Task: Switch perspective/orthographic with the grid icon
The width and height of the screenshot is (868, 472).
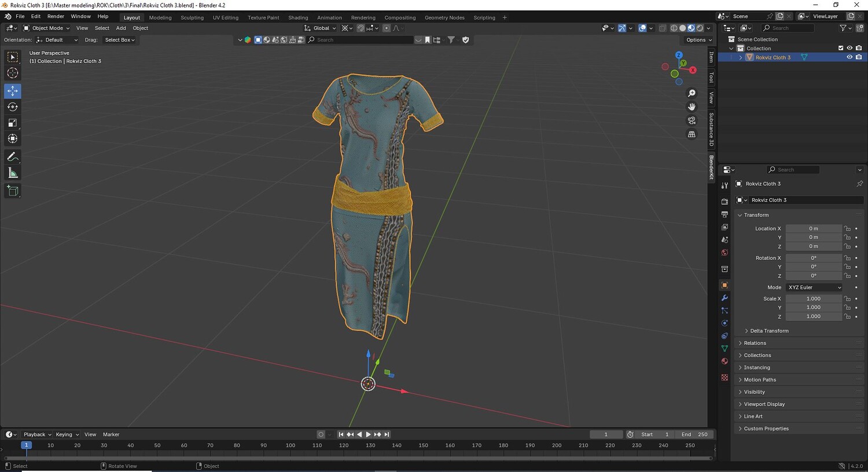Action: pyautogui.click(x=692, y=134)
